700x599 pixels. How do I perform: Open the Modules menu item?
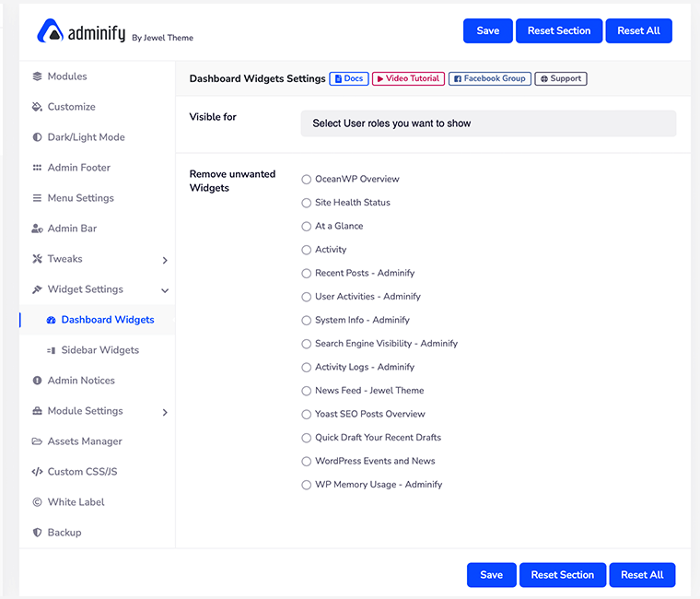click(98, 76)
